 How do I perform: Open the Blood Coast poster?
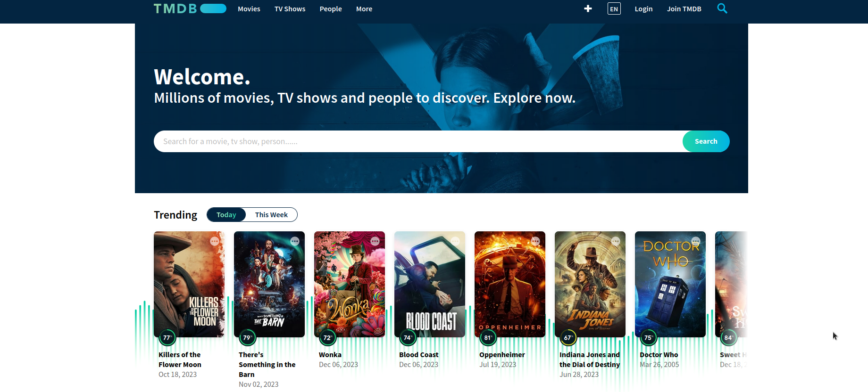tap(430, 284)
